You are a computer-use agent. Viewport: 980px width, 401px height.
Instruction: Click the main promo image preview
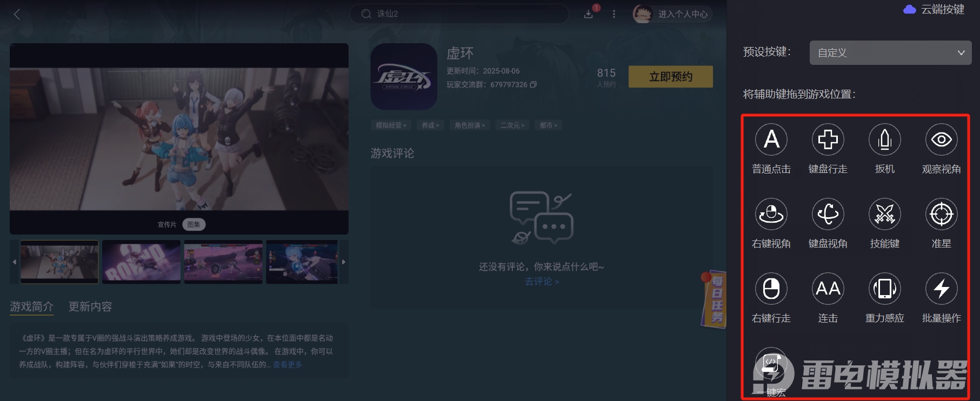point(179,139)
